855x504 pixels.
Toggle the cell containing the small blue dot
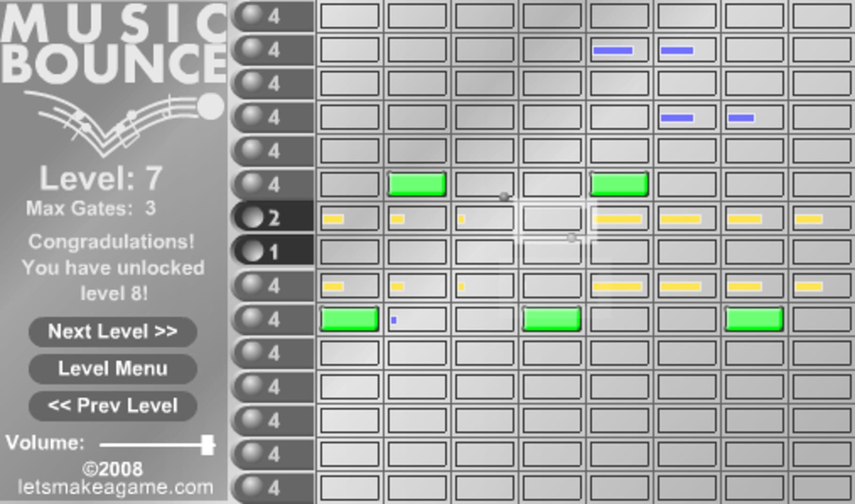(x=417, y=319)
